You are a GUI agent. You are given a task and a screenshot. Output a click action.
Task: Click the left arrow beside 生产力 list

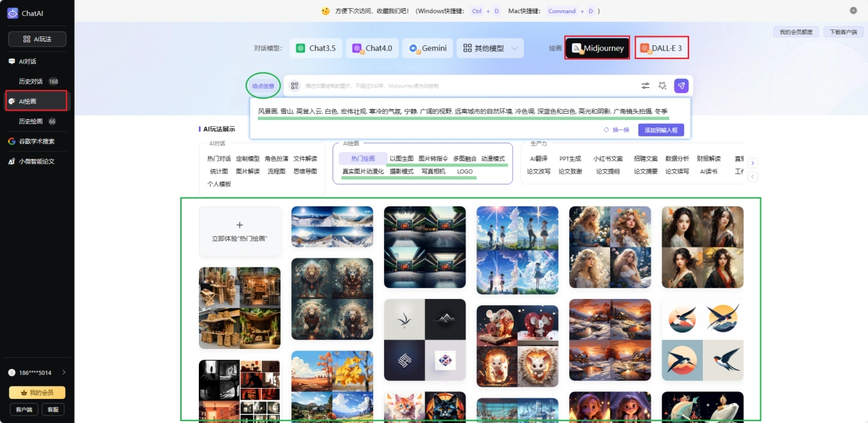[x=752, y=177]
